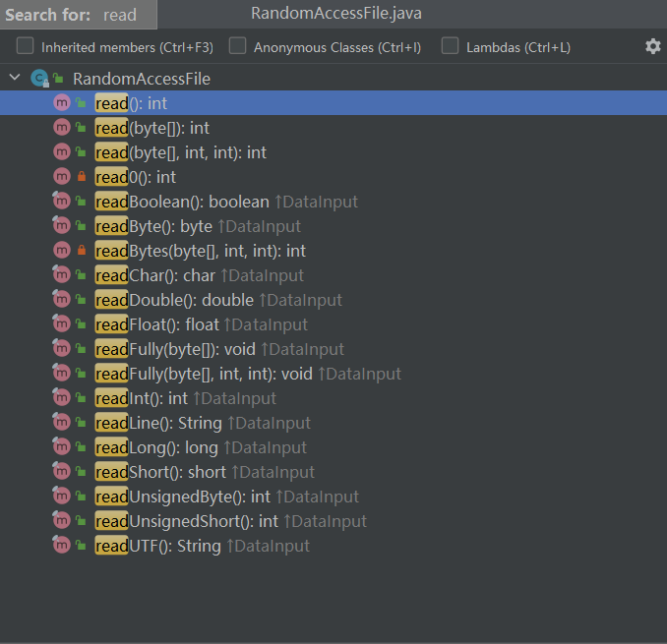This screenshot has width=667, height=644.
Task: Open the structure popup settings gear
Action: click(x=652, y=46)
